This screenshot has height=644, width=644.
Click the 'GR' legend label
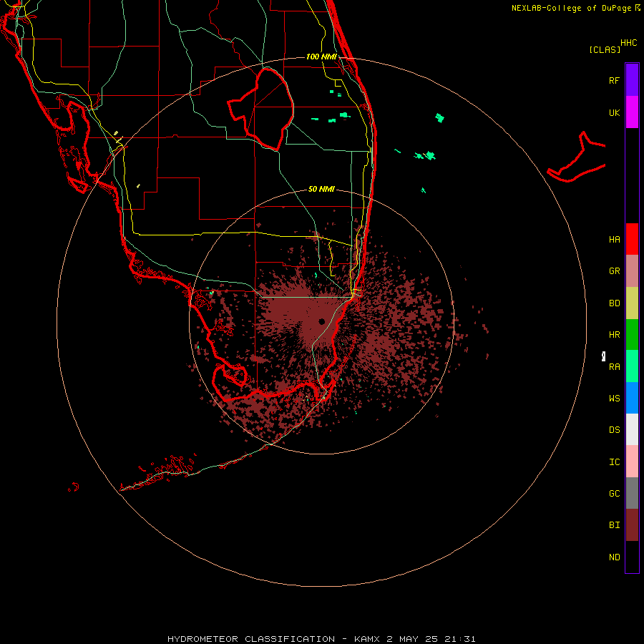[x=614, y=271]
